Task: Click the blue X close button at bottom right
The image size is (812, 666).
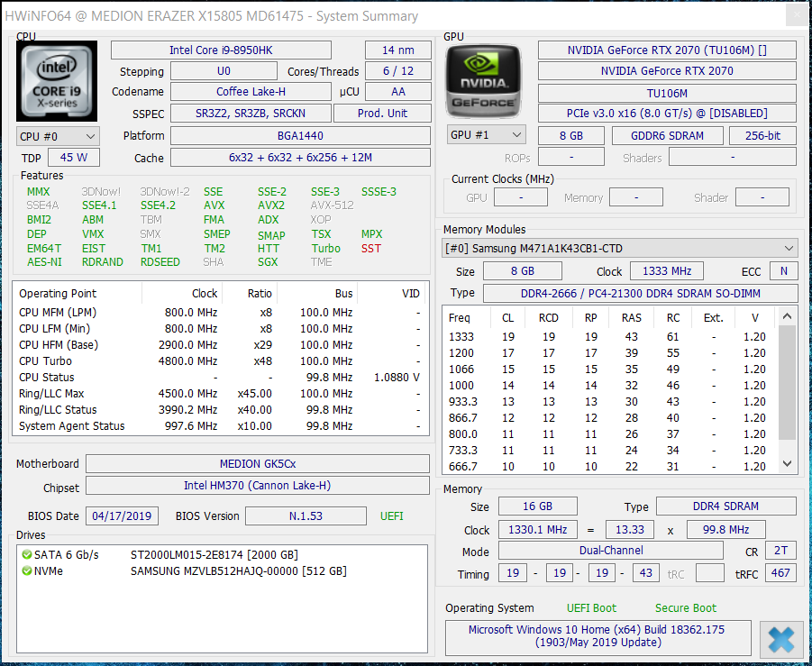Action: pos(781,640)
